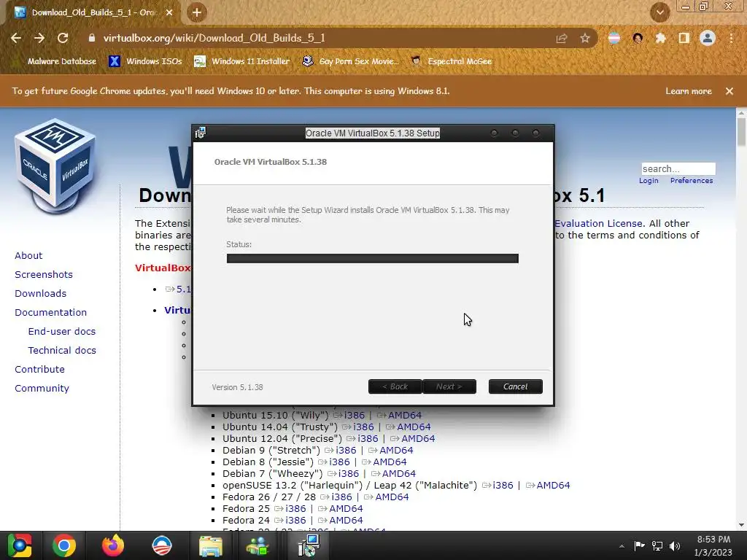Screen dimensions: 747x560
Task: Open the Login link
Action: (649, 181)
